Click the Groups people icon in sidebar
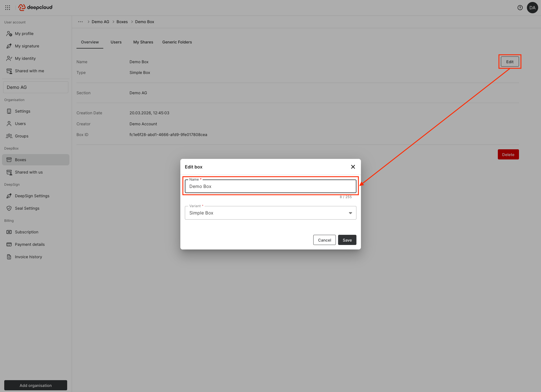 (x=9, y=136)
